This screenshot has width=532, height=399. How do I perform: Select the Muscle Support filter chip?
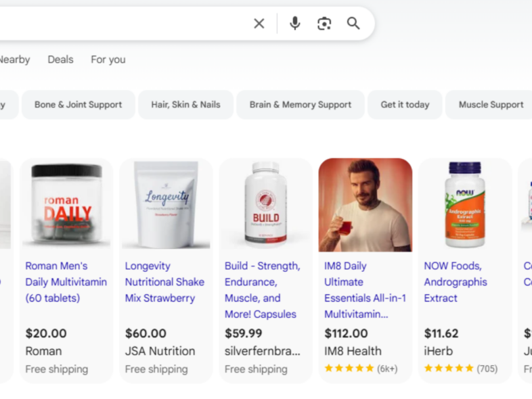click(x=491, y=105)
